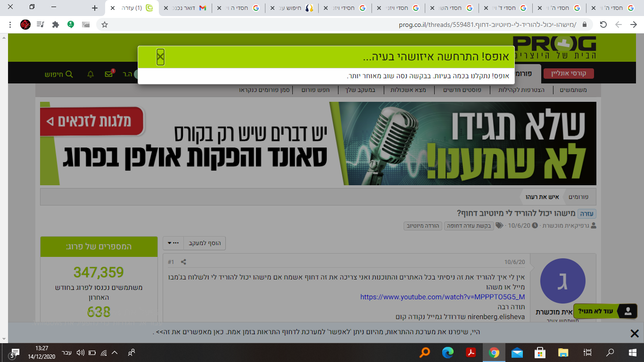Open the Chrome three-dot menu
Image resolution: width=644 pixels, height=362 pixels.
[x=10, y=25]
